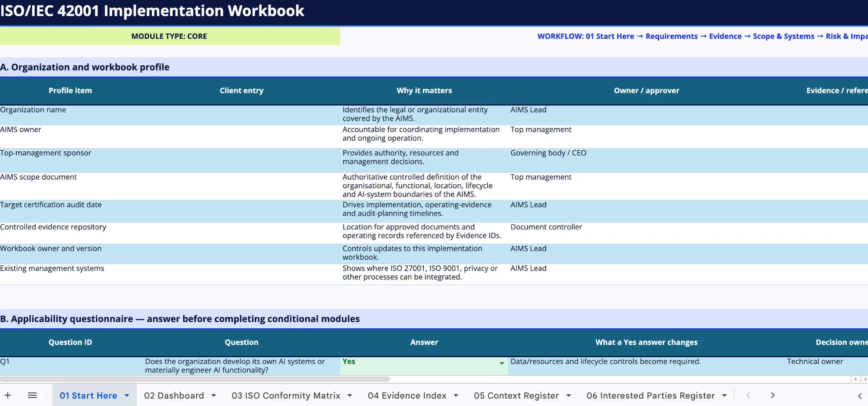Open 01 Start Here tab menu arrow

pyautogui.click(x=127, y=396)
